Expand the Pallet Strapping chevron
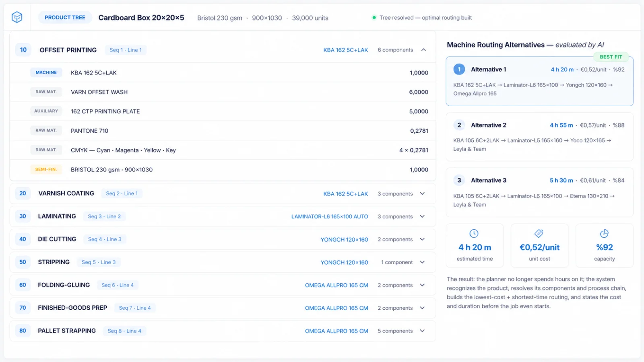The width and height of the screenshot is (644, 362). [x=422, y=331]
